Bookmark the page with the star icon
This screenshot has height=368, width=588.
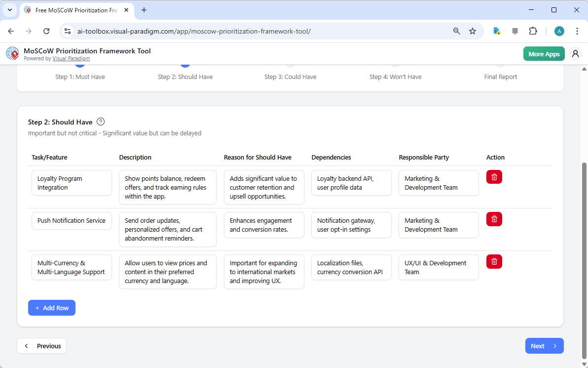(473, 31)
